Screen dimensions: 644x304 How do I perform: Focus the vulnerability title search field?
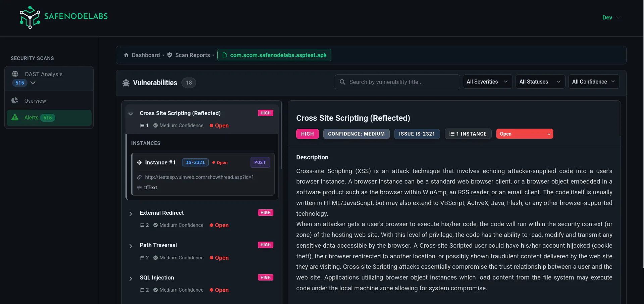pos(397,82)
